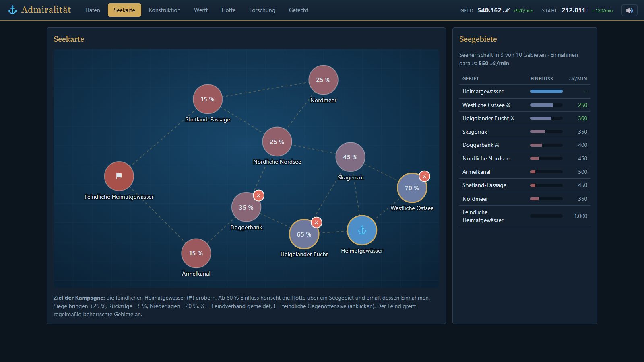Click the Seegebiete panel heading
Viewport: 644px width, 362px height.
(x=478, y=39)
